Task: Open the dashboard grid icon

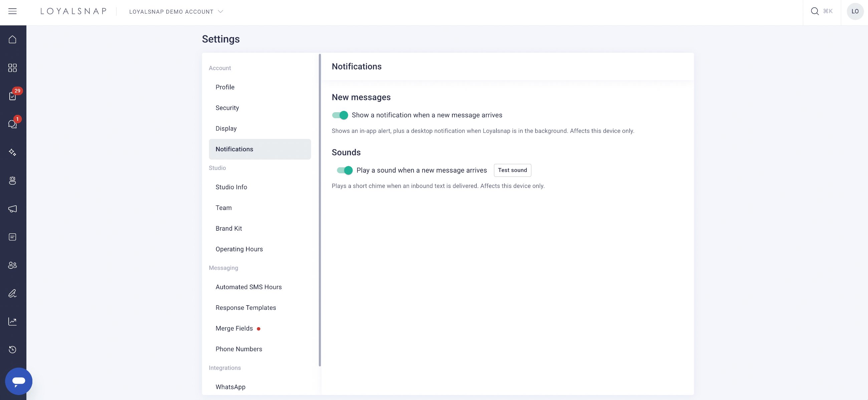Action: click(12, 68)
